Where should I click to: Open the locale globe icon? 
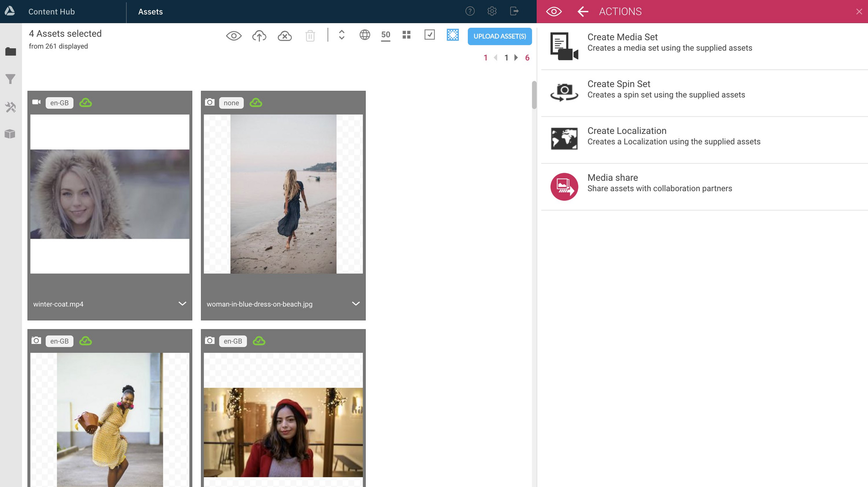click(x=365, y=35)
